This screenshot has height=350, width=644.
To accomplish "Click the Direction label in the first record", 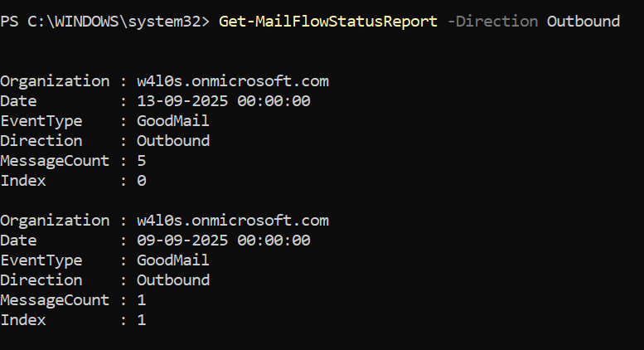I will point(41,141).
